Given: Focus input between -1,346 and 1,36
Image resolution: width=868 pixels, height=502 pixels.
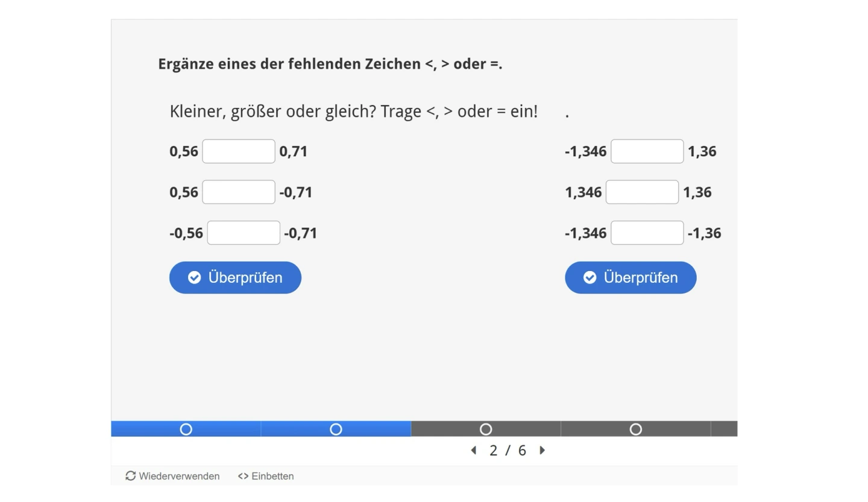Looking at the screenshot, I should coord(647,151).
